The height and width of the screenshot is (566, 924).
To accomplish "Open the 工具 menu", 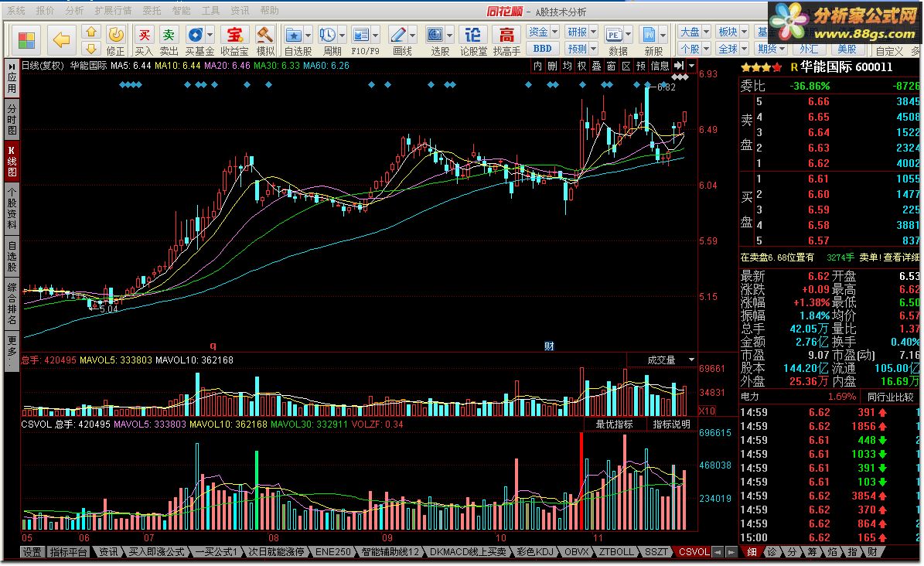I will [210, 11].
